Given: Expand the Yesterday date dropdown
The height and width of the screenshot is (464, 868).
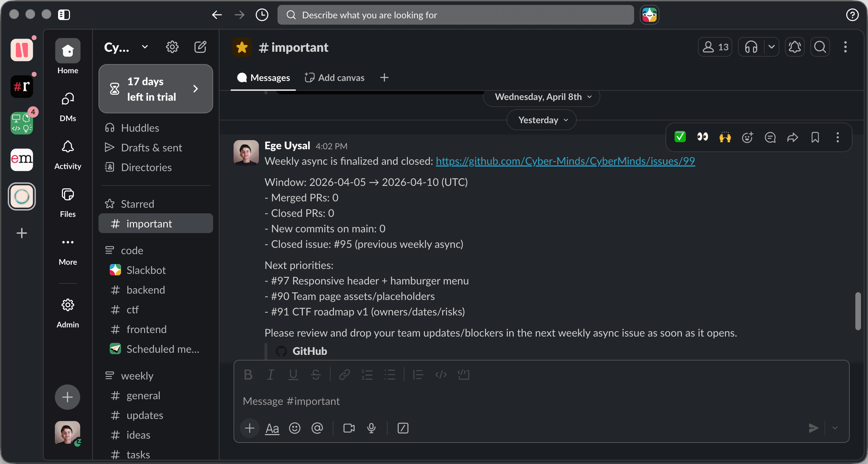Looking at the screenshot, I should coord(541,120).
